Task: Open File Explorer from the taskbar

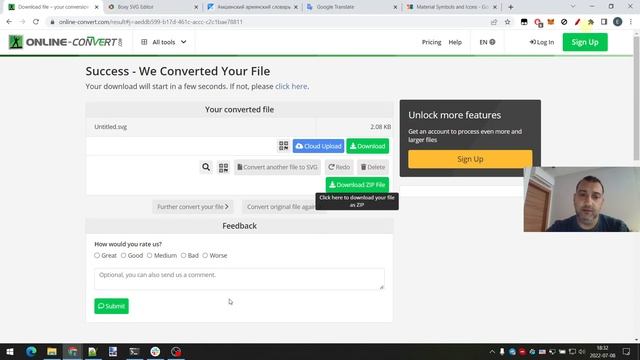Action: coord(52,351)
